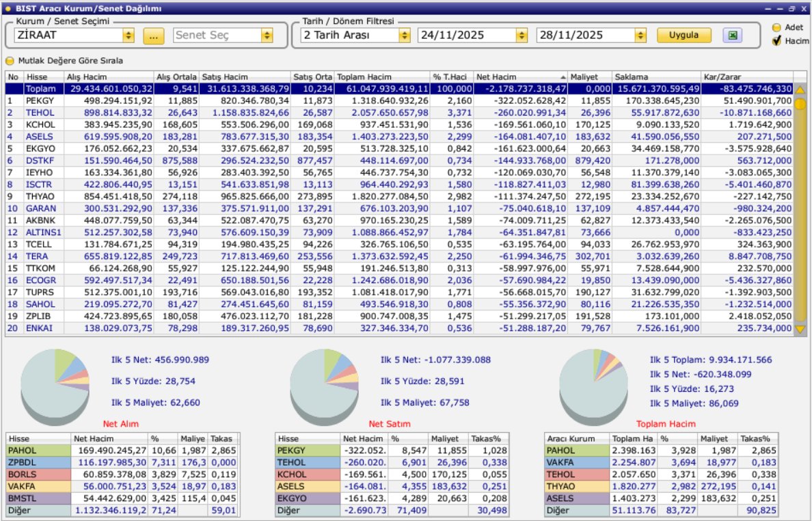Select DSTKF stock row
This screenshot has height=521, width=812.
tap(399, 161)
